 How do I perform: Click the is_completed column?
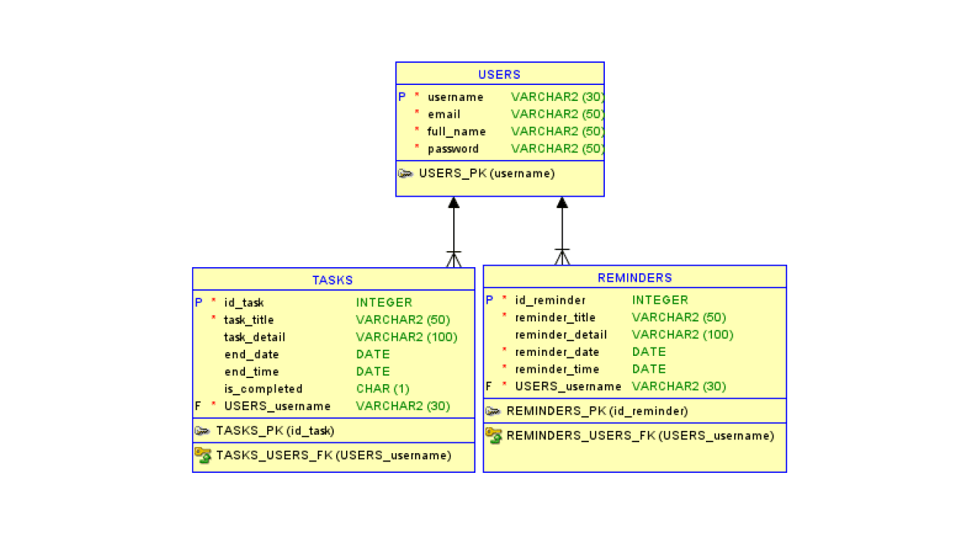click(263, 389)
